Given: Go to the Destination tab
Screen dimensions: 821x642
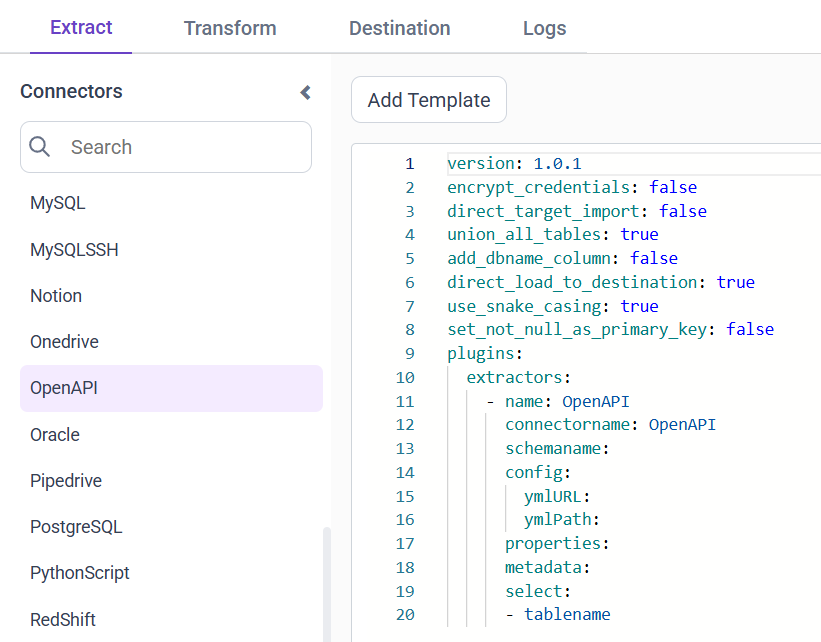Looking at the screenshot, I should coord(400,28).
